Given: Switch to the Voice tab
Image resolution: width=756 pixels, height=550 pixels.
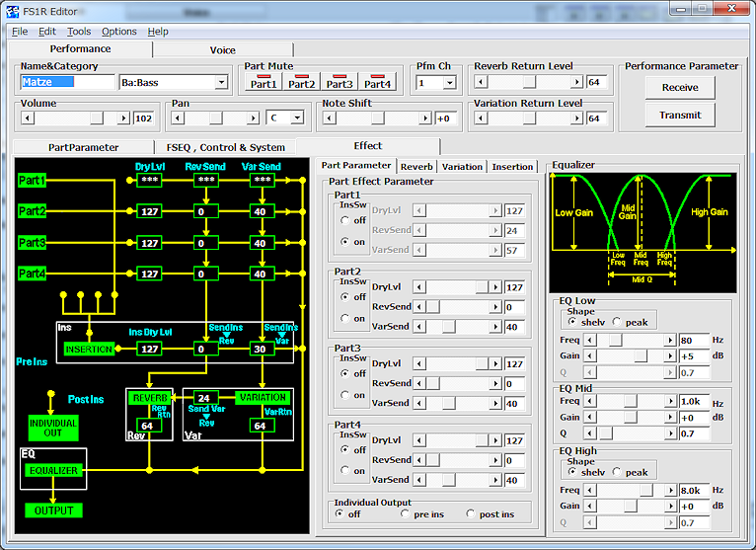Looking at the screenshot, I should point(223,50).
